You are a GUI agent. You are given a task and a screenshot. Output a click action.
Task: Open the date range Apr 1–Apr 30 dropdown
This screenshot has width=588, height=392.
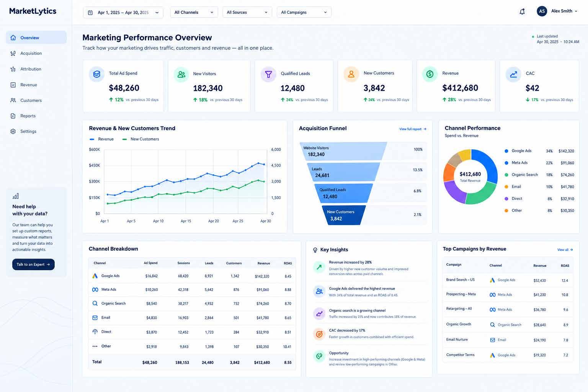point(123,12)
